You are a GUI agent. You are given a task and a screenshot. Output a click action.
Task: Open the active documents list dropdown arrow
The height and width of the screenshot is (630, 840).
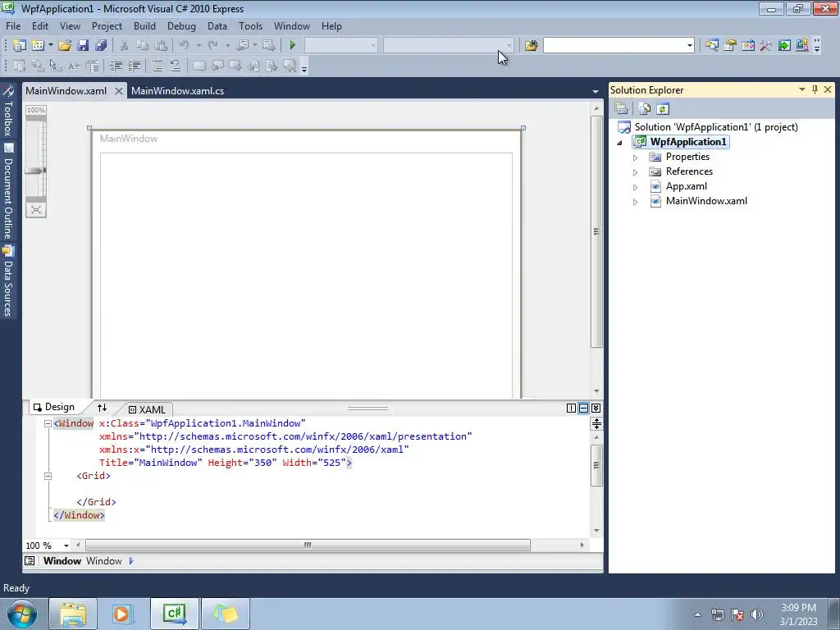coord(596,91)
